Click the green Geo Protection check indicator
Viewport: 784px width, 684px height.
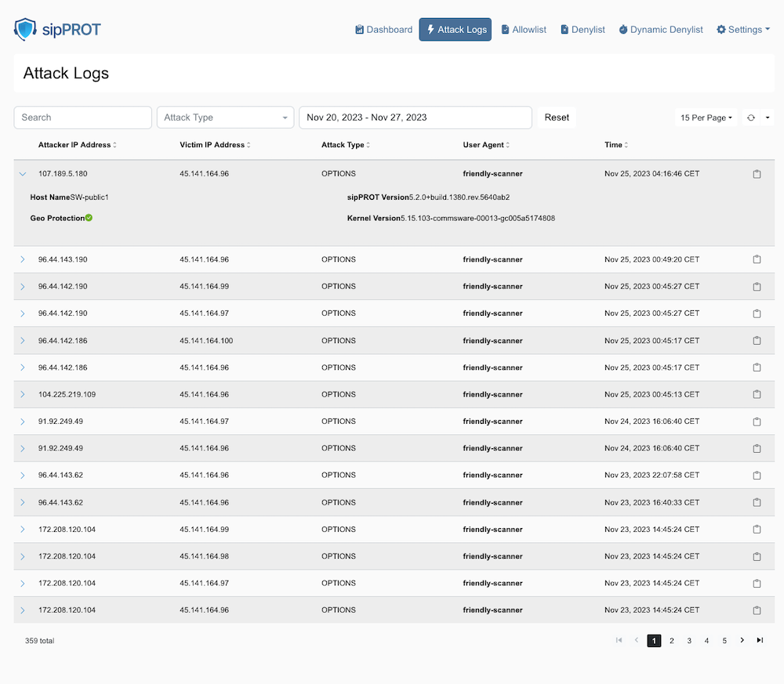coord(89,218)
